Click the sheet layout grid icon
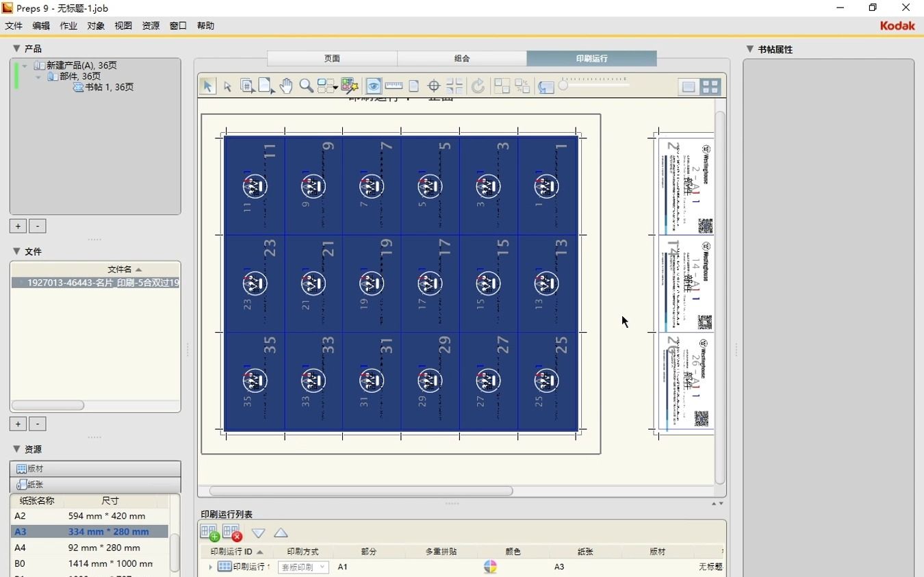Viewport: 924px width, 577px height. (x=502, y=86)
